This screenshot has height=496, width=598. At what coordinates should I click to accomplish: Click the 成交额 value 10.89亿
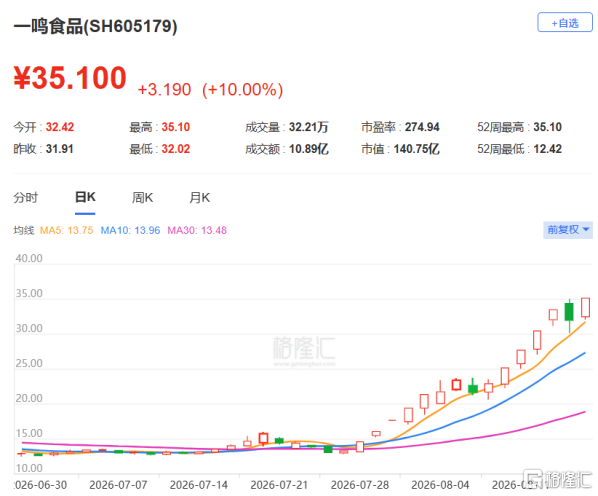(309, 149)
